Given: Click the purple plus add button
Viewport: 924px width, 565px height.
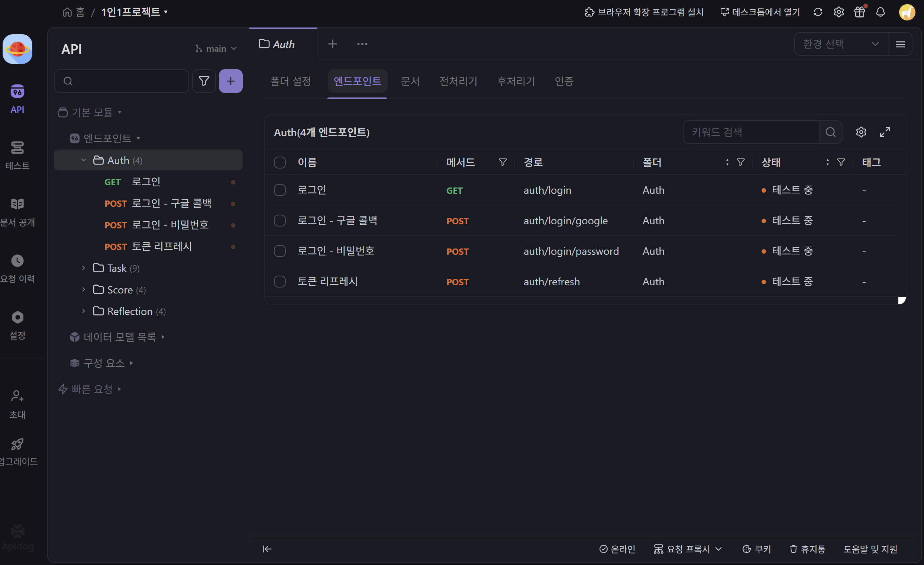Looking at the screenshot, I should pyautogui.click(x=230, y=81).
